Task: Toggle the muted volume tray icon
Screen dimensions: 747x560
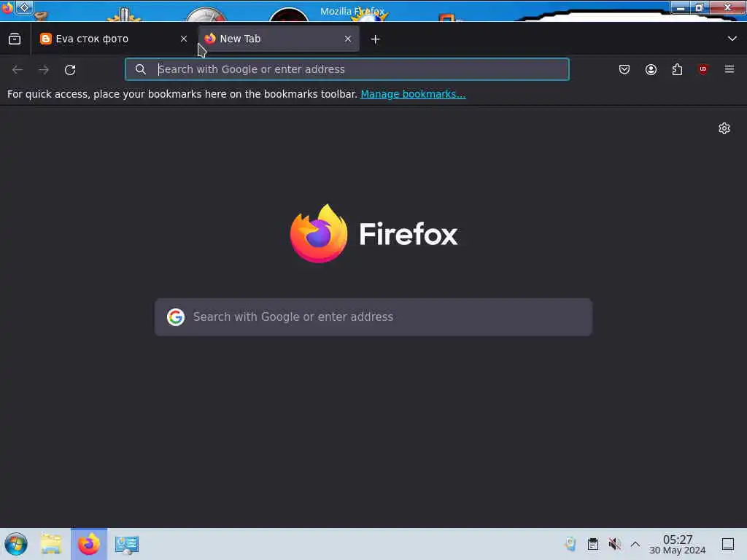Action: (614, 544)
